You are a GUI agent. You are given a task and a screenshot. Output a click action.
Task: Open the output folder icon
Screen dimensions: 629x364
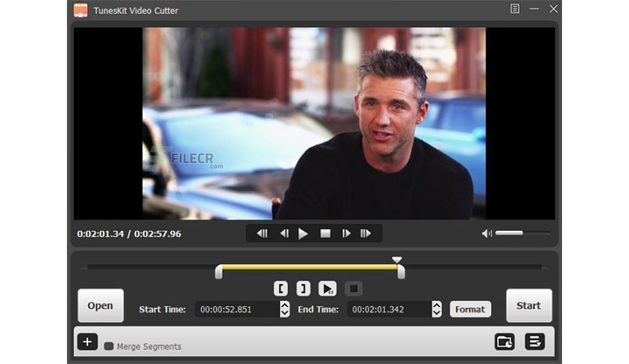tap(505, 342)
